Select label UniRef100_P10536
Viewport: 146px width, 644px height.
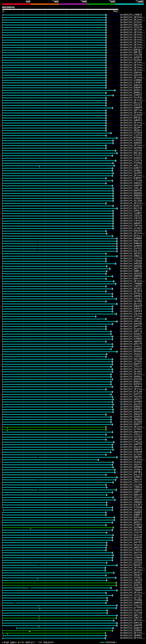coord(131,98)
